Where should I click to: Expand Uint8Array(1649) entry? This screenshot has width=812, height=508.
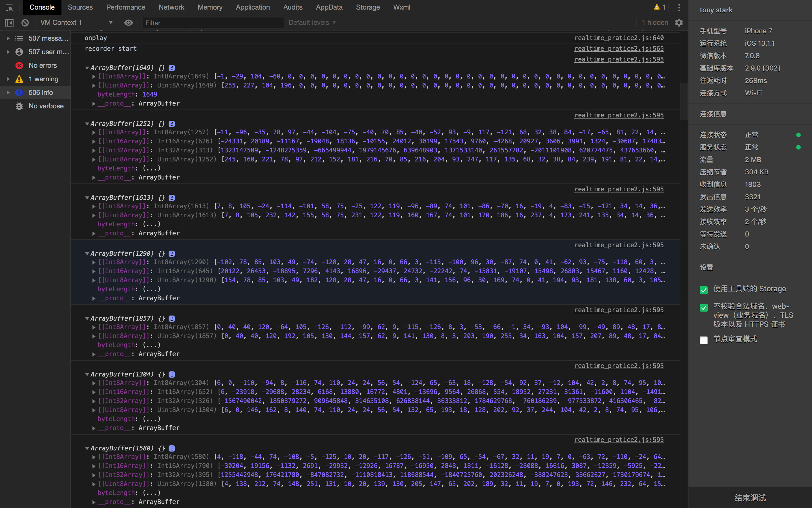point(94,85)
